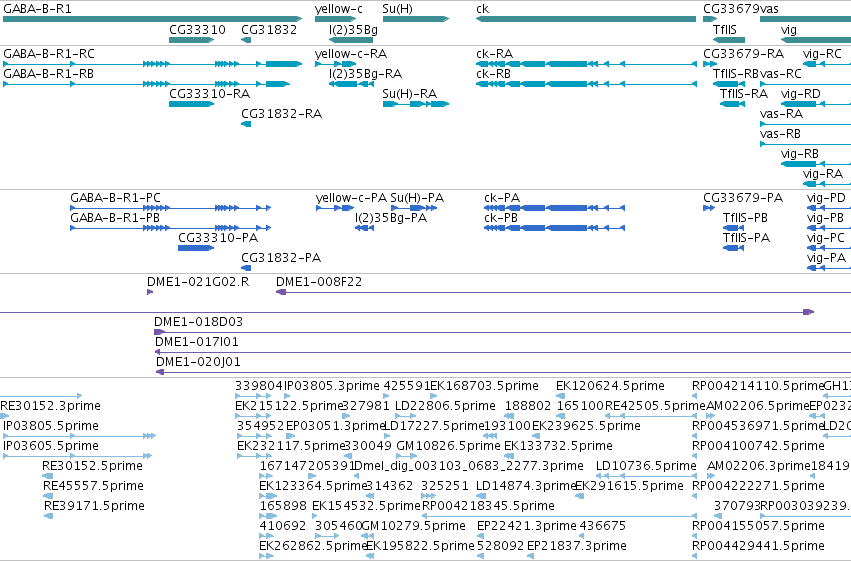Select BAC clone DME1-021G02.R
Image resolution: width=851 pixels, height=561 pixels.
[198, 282]
